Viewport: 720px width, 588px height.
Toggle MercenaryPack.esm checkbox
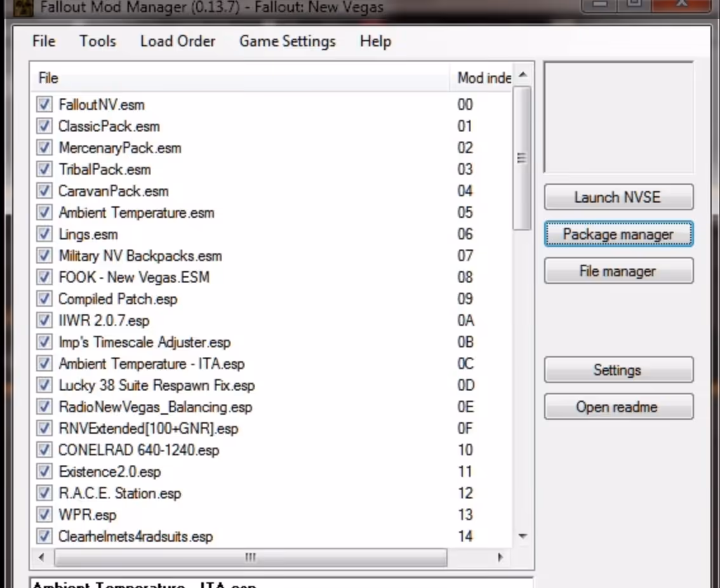[x=44, y=147]
